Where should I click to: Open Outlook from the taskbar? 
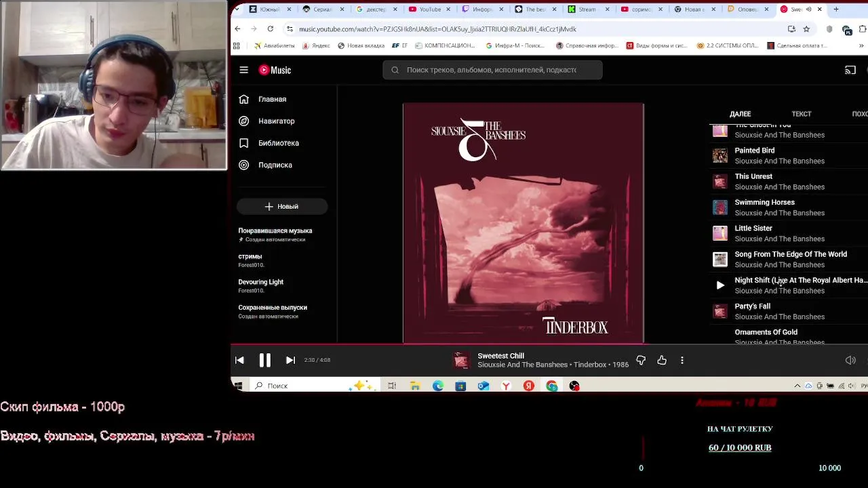(x=484, y=386)
